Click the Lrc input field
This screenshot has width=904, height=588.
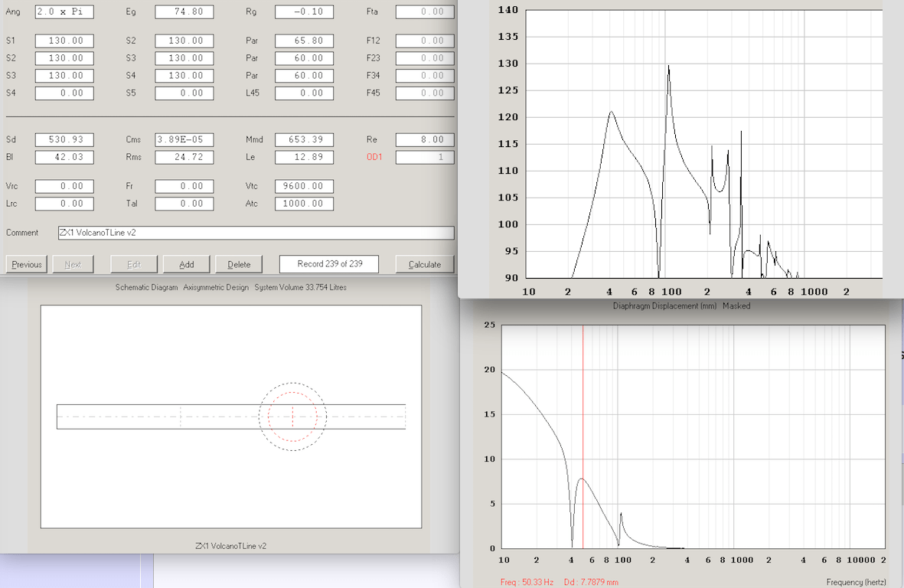[64, 204]
